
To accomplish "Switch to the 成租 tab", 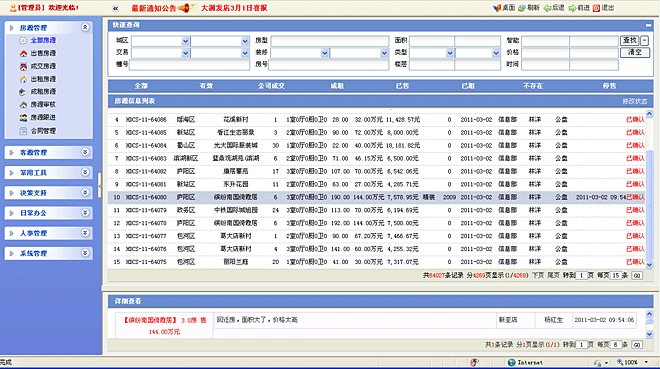I will click(x=337, y=86).
